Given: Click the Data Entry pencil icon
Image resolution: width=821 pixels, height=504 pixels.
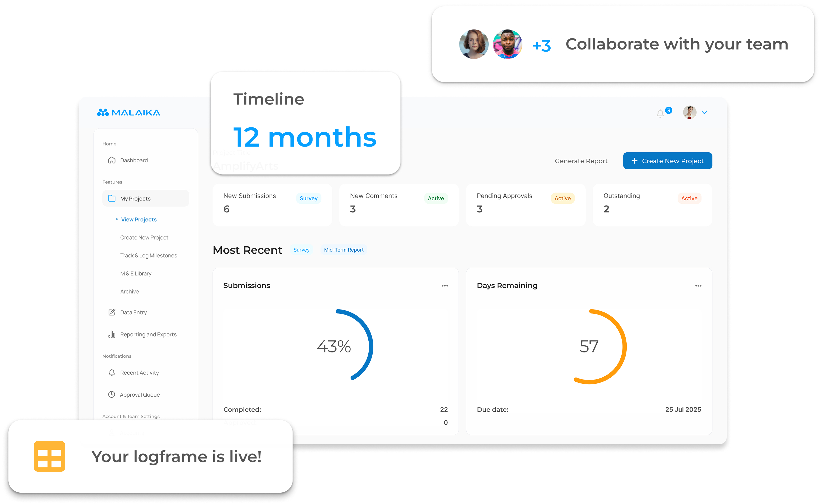Looking at the screenshot, I should click(112, 312).
